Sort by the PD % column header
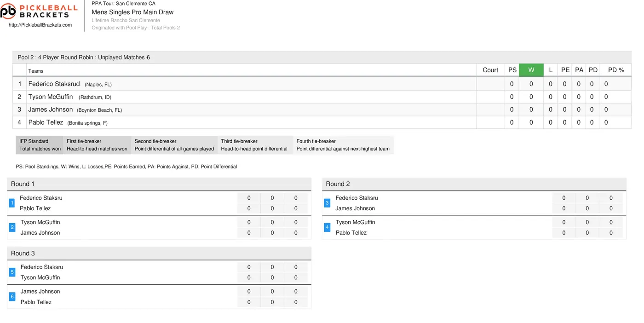Image resolution: width=644 pixels, height=323 pixels. pyautogui.click(x=616, y=70)
